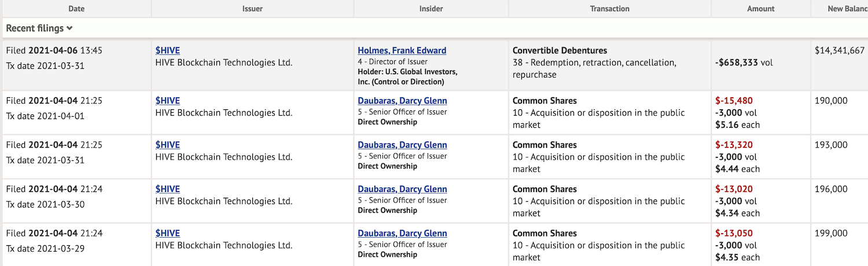Screen dimensions: 868x266
Task: Open Daubaras link in the 199,000 balance row
Action: [x=402, y=234]
